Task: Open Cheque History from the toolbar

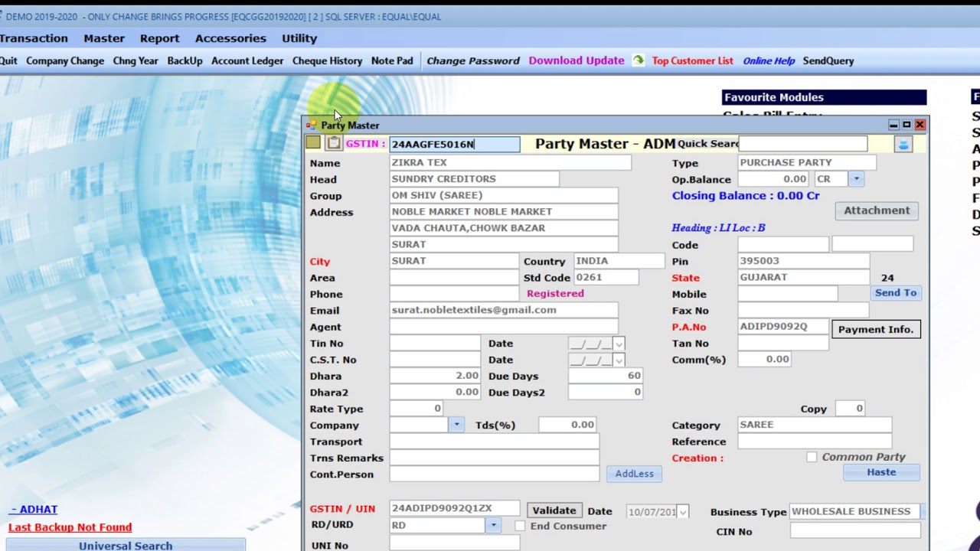Action: [327, 60]
